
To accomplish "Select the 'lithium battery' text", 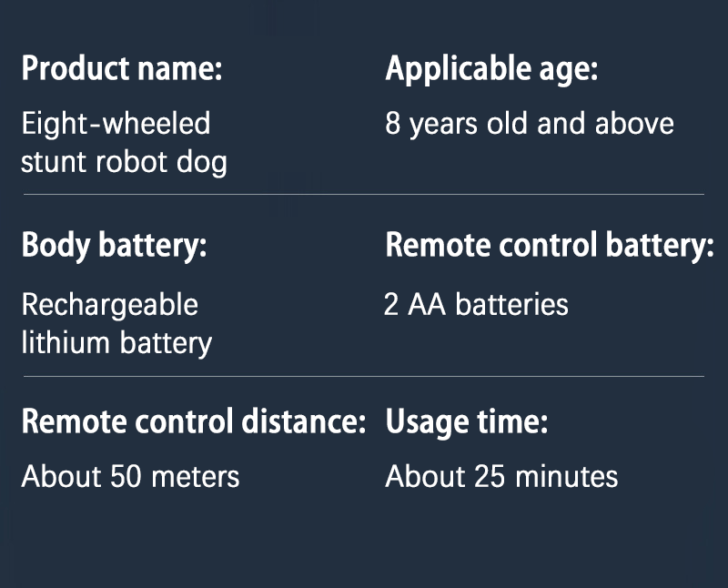I will click(x=116, y=343).
